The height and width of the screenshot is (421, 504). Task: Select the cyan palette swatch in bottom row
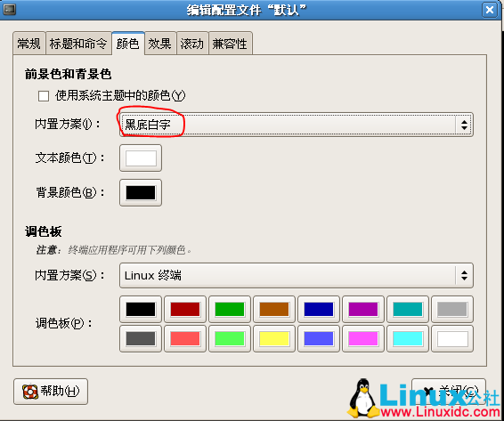[x=408, y=339]
